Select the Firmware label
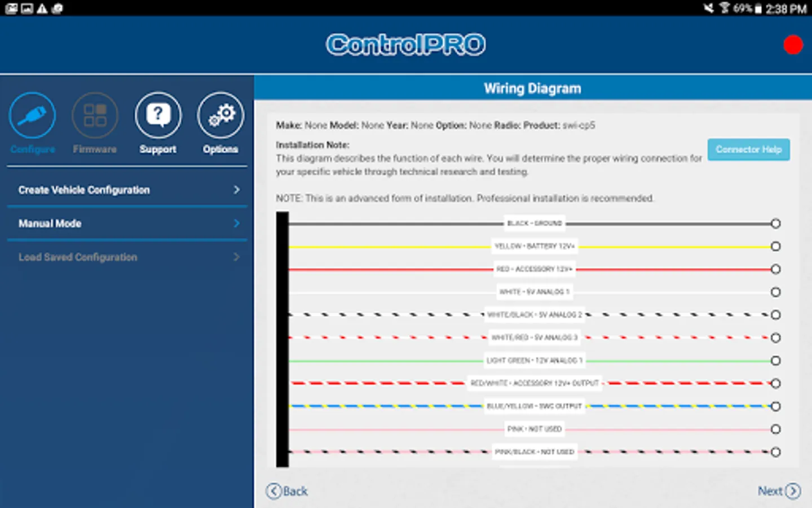Viewport: 812px width, 508px height. coord(95,149)
